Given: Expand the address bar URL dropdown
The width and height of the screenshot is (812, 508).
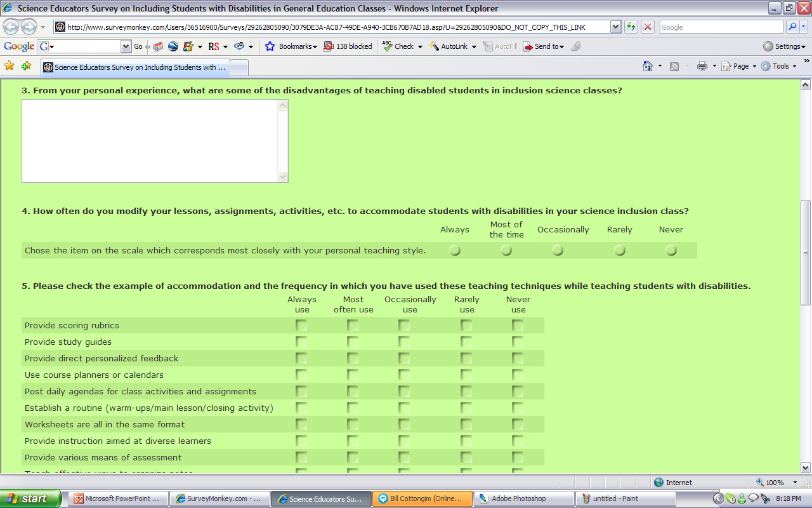Looking at the screenshot, I should pyautogui.click(x=615, y=27).
